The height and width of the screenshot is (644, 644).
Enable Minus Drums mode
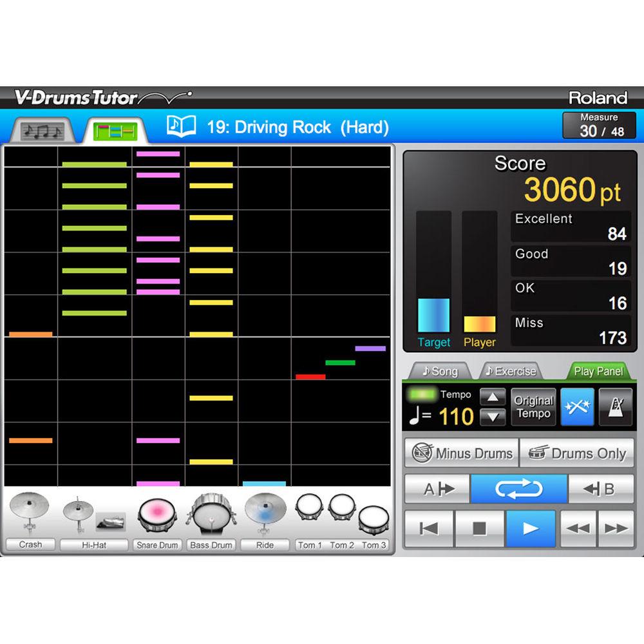coord(460,453)
